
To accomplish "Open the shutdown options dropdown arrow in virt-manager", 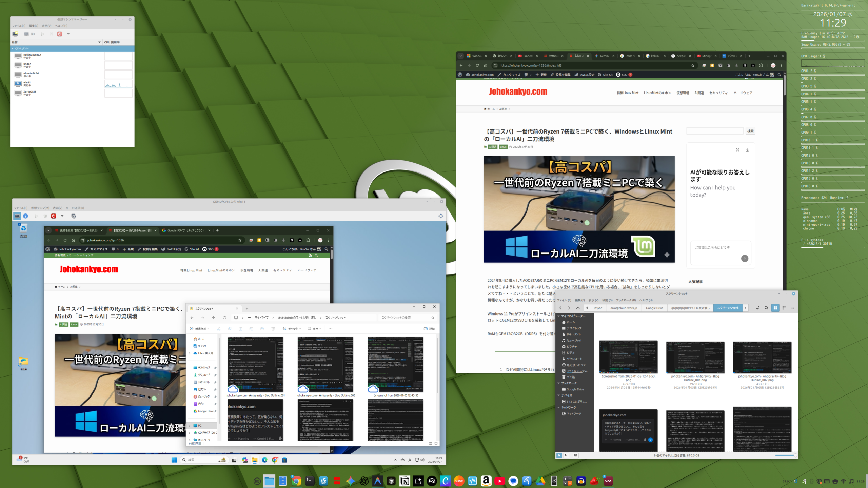I will (68, 34).
